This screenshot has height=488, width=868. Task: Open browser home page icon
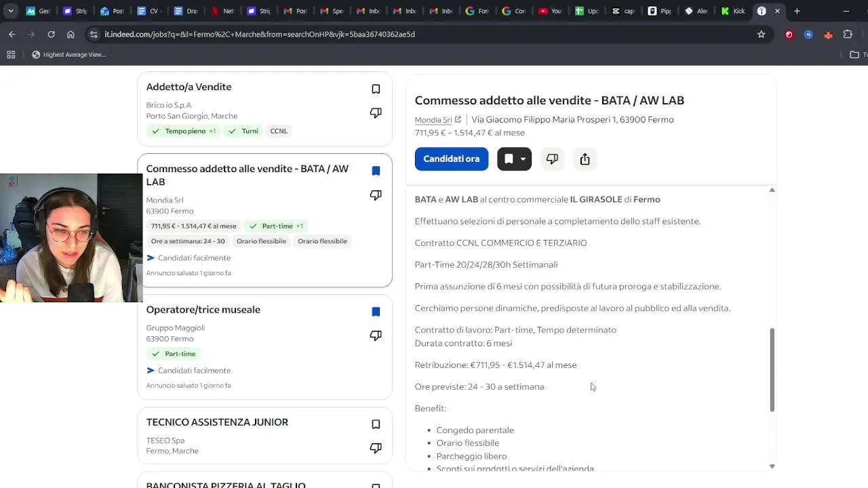coord(71,34)
